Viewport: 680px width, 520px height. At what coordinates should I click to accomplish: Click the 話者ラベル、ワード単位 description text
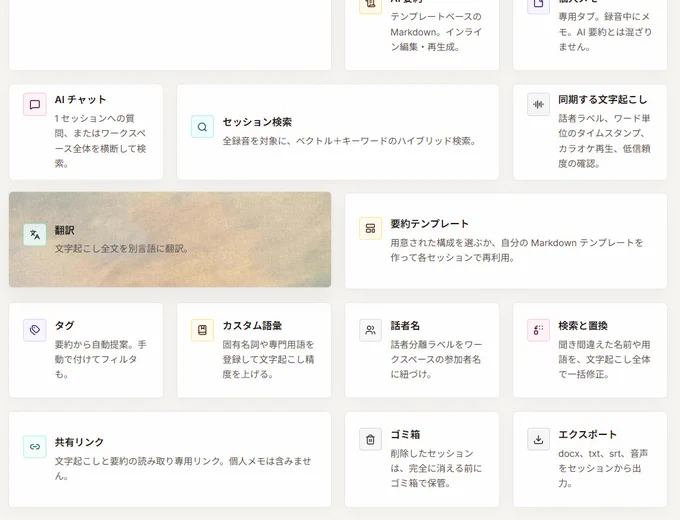(x=605, y=141)
